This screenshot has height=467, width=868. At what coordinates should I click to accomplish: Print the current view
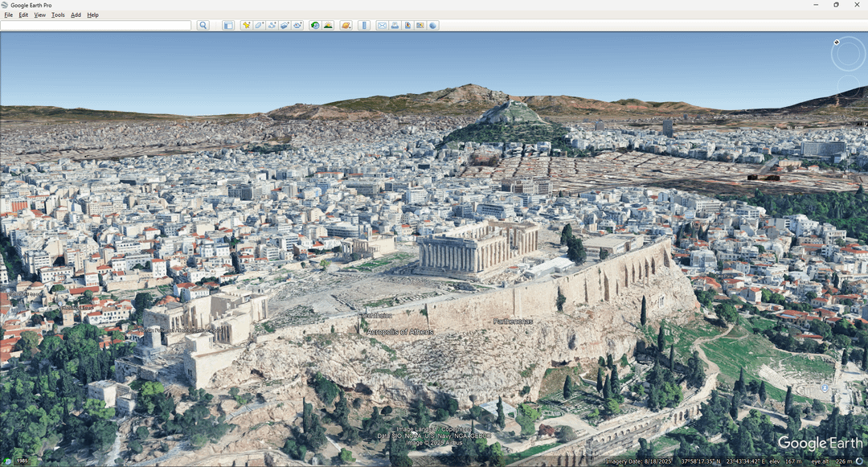click(395, 26)
